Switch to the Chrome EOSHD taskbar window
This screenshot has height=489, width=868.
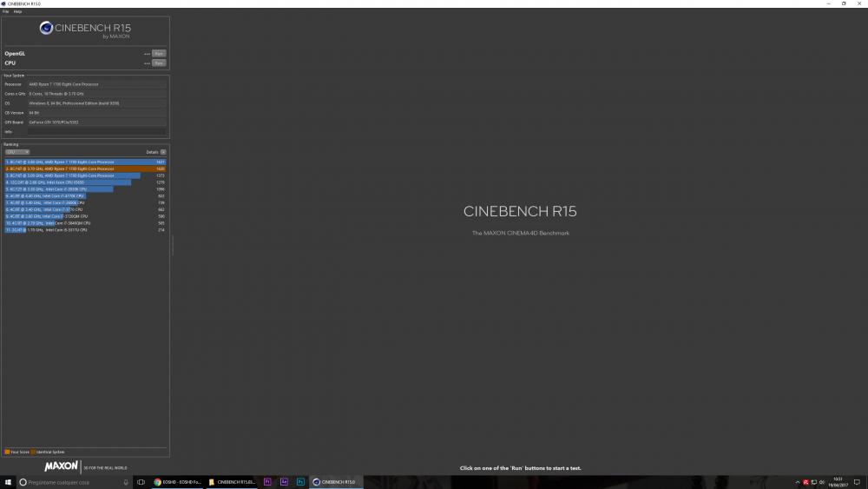[178, 482]
